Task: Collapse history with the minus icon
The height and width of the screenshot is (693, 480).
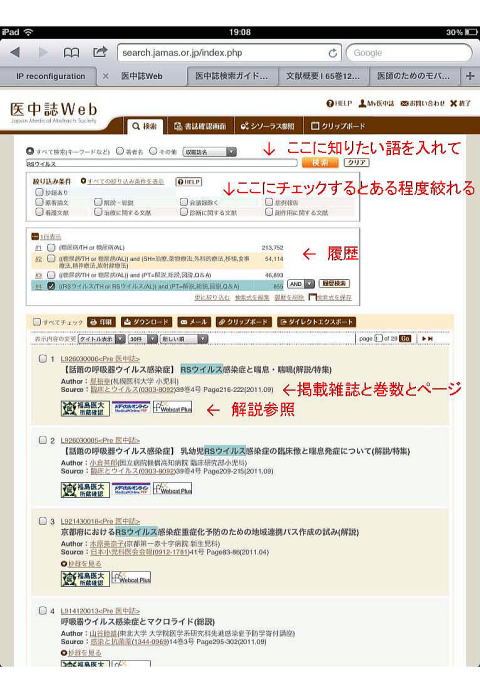Action: point(35,237)
